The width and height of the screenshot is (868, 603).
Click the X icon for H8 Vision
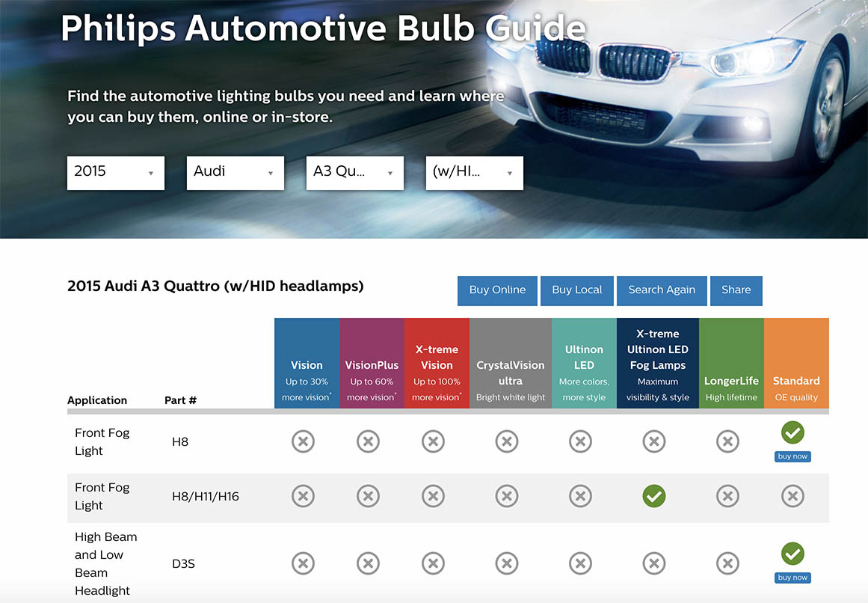pyautogui.click(x=303, y=441)
